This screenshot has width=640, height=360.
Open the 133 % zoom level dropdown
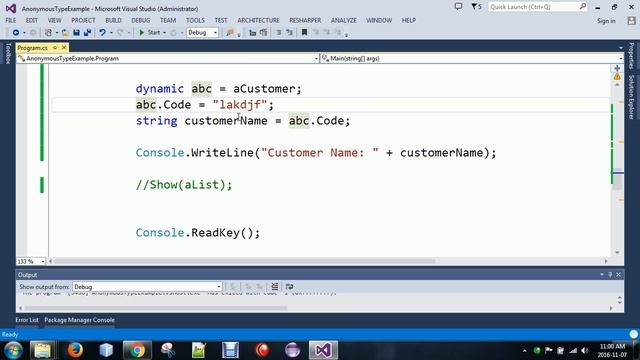[x=31, y=261]
